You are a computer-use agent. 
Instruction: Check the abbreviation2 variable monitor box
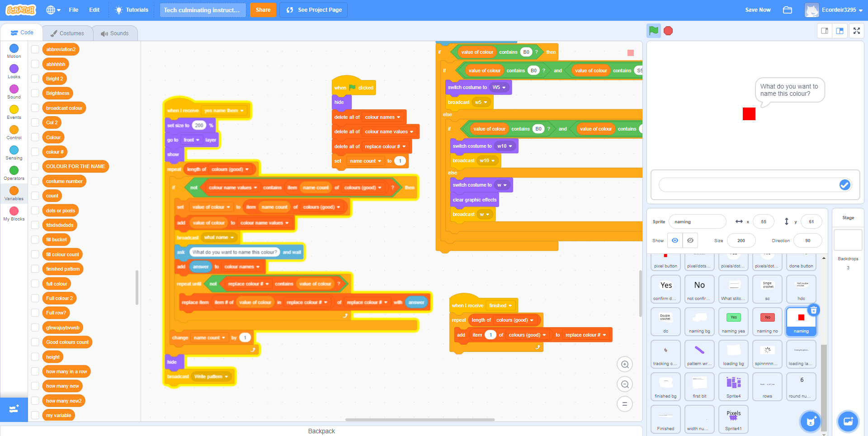pyautogui.click(x=35, y=49)
